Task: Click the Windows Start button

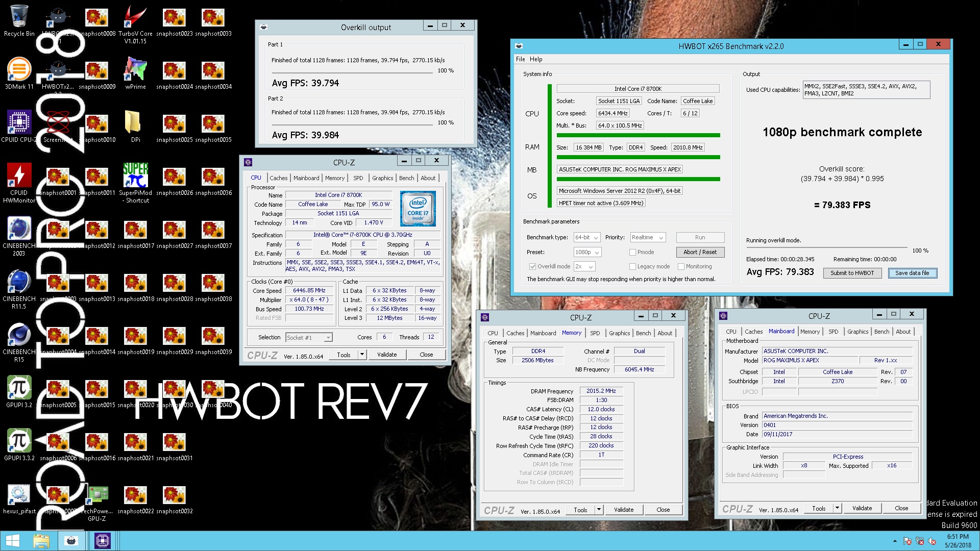Action: (x=12, y=541)
